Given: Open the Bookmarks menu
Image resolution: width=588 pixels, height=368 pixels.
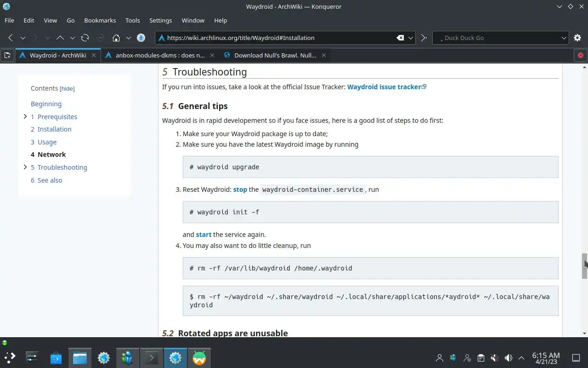Looking at the screenshot, I should tap(100, 20).
